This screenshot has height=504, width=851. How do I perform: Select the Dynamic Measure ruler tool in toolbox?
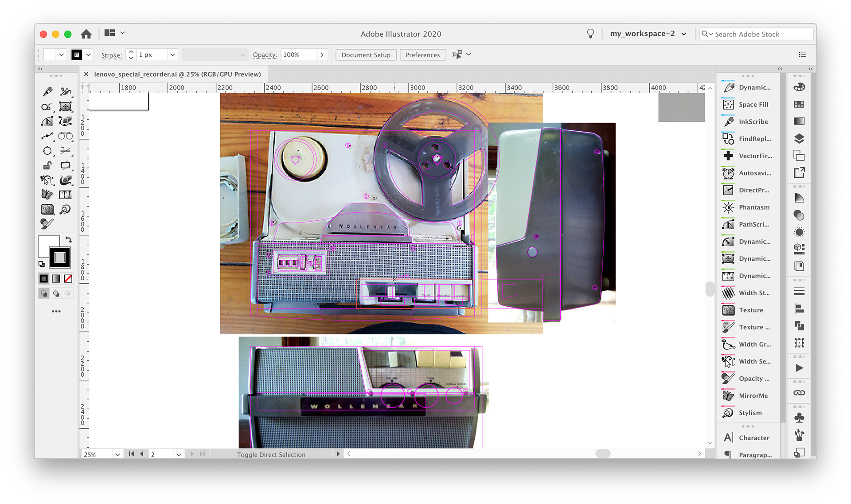[x=65, y=195]
